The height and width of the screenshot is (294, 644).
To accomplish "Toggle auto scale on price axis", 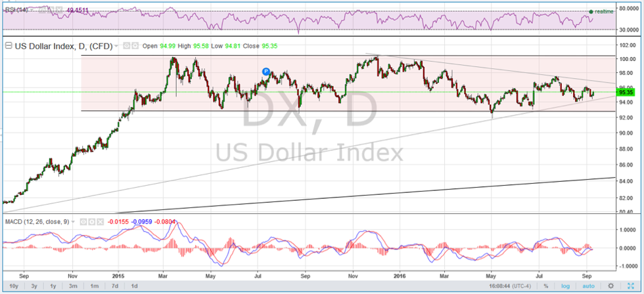I will pyautogui.click(x=588, y=286).
